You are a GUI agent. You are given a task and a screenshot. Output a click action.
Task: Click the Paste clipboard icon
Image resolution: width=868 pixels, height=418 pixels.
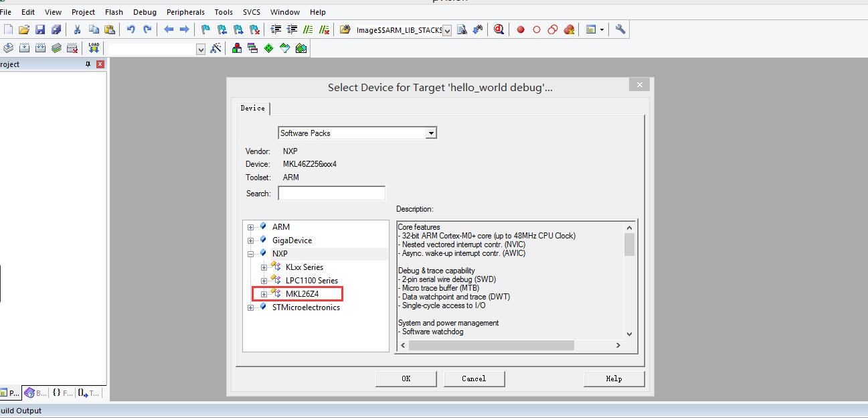coord(110,29)
